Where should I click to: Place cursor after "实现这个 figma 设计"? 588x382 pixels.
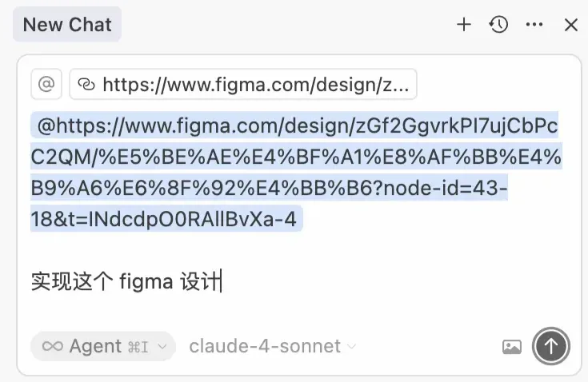pyautogui.click(x=220, y=282)
